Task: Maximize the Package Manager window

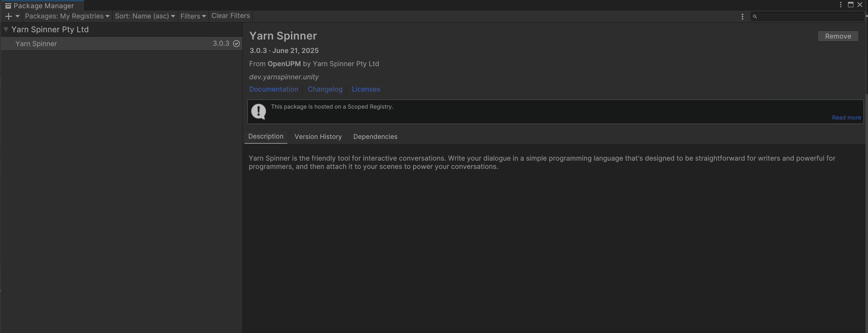Action: point(850,5)
